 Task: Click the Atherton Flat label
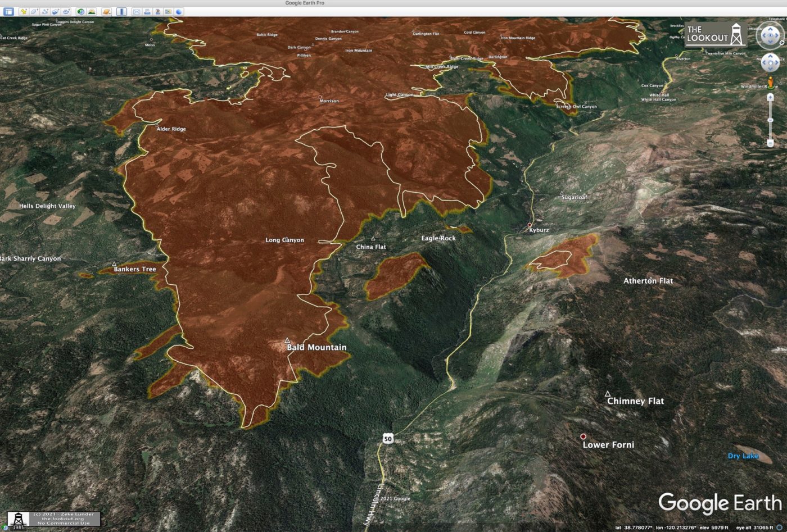pos(648,280)
